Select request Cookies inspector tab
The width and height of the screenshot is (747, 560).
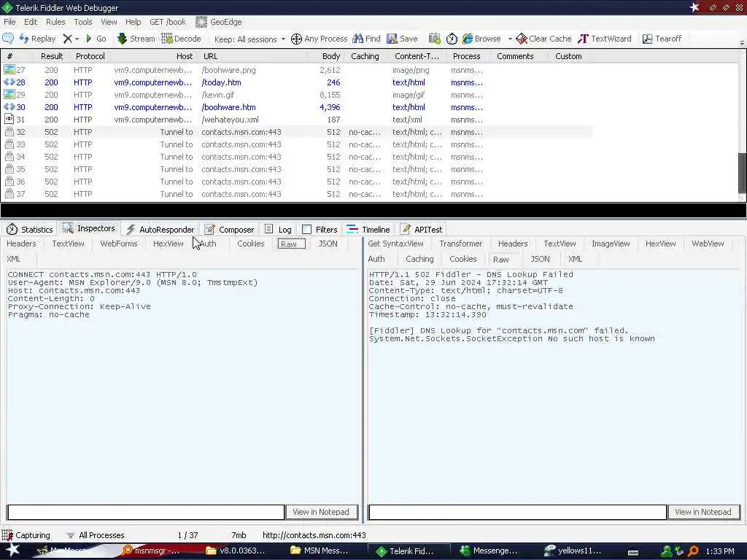point(251,244)
